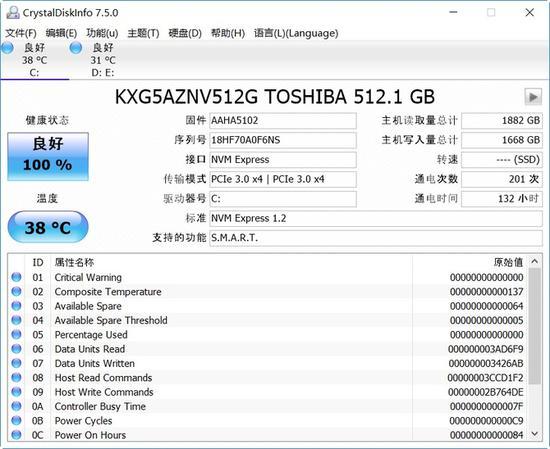Select the Controller Busy Time attribute name
The width and height of the screenshot is (550, 449).
[x=100, y=407]
